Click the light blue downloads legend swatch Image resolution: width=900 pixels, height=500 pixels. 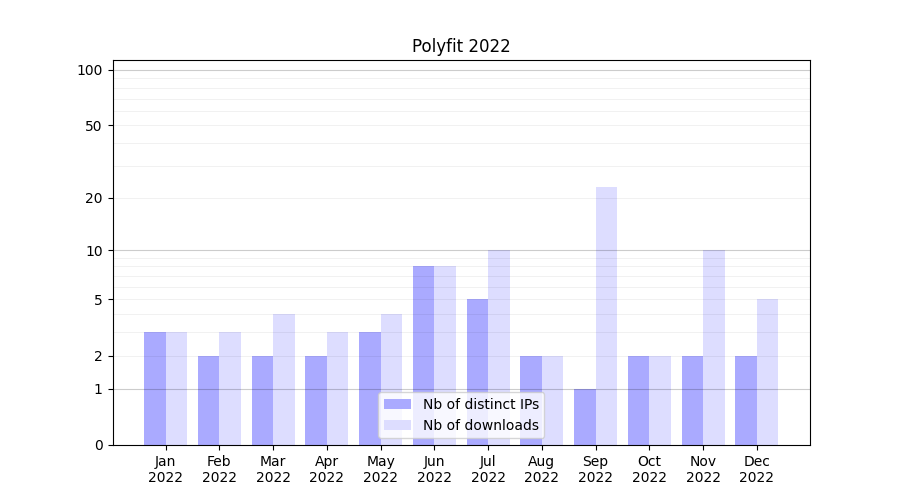tap(397, 425)
